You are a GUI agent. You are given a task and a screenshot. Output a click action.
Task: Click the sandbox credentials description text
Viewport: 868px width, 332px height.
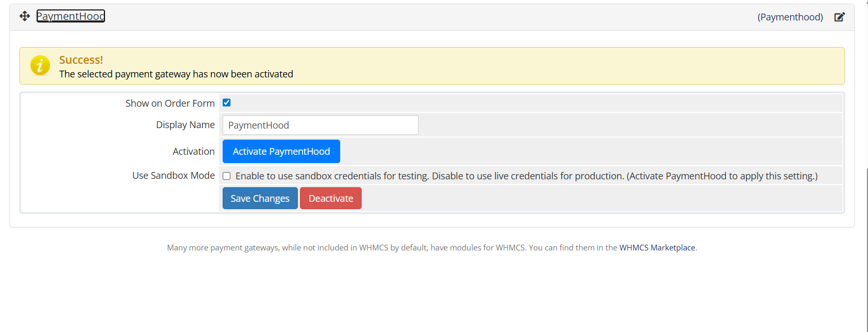coord(526,176)
